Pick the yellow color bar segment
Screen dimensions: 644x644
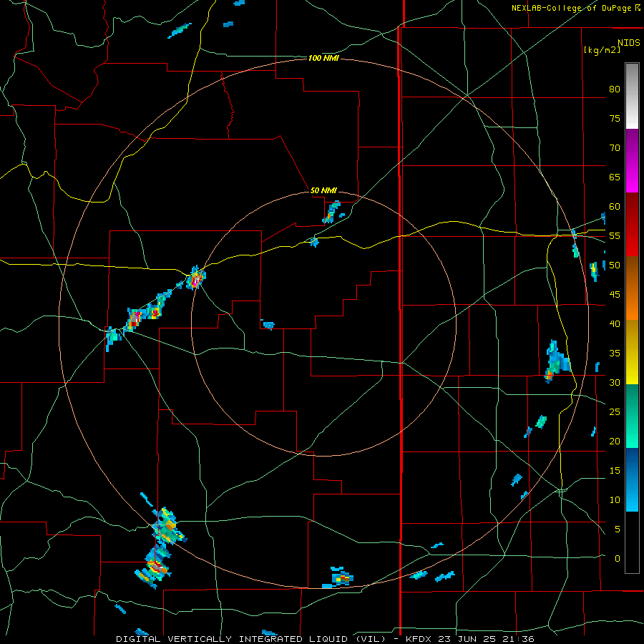tap(632, 352)
